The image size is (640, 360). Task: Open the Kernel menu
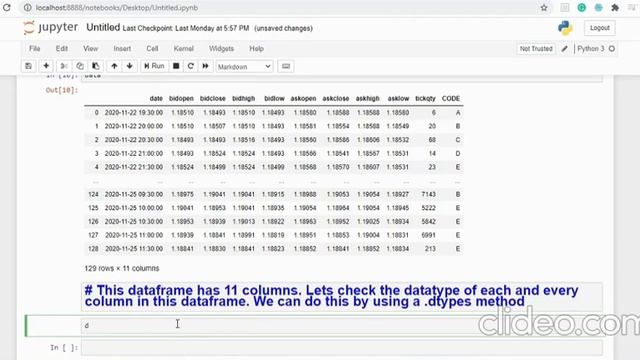[x=184, y=49]
